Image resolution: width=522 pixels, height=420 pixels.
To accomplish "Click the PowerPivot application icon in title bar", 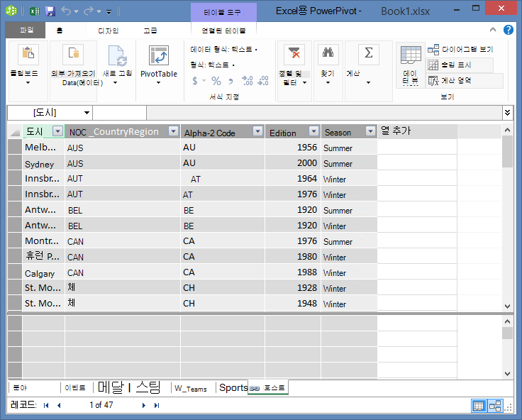I will 11,11.
